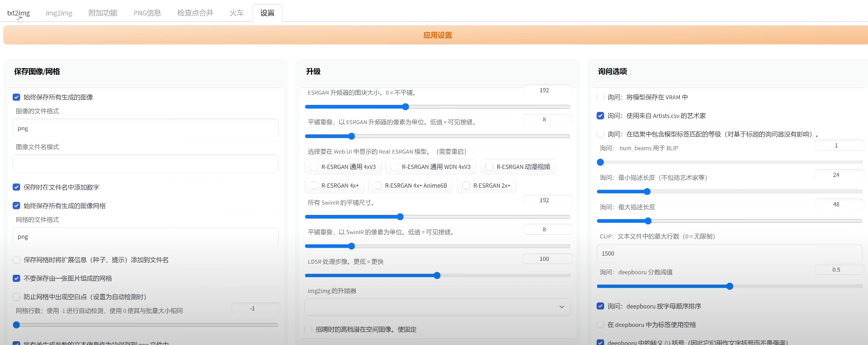Switch to the txt2img tab
Screen dimensions: 868x345
coord(18,13)
